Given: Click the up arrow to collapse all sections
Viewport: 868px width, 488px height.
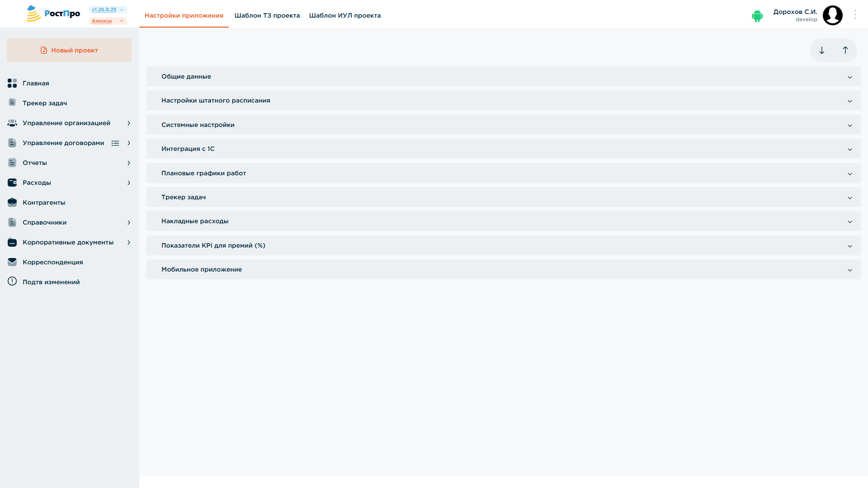Looking at the screenshot, I should tap(845, 50).
